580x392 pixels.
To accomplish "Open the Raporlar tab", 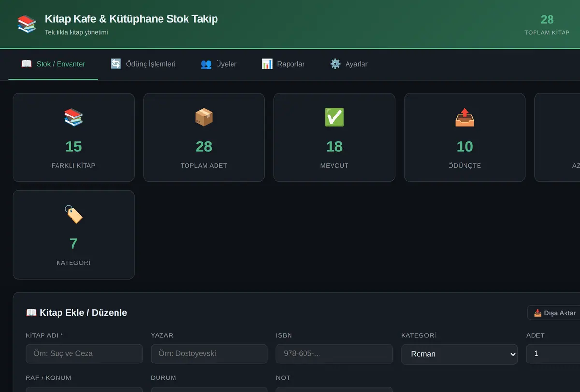I will tap(283, 64).
